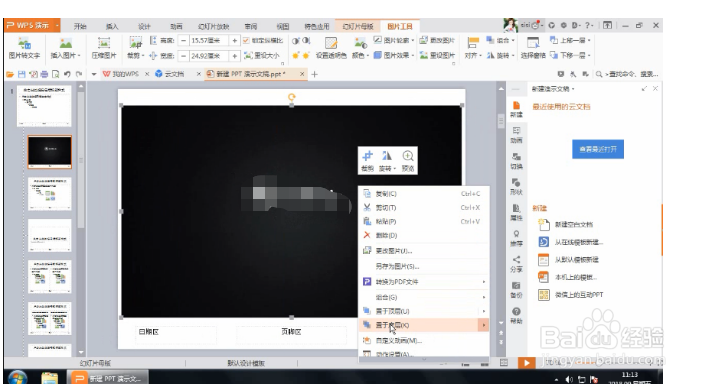Open the 选择窗格 selection pane
Viewport: 704px width, 384px height.
(533, 48)
